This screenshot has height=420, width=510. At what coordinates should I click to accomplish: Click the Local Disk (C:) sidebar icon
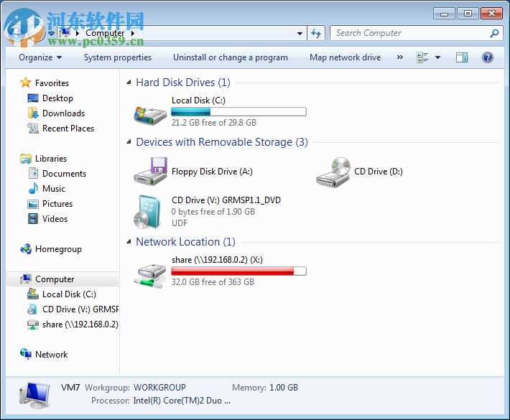(x=33, y=294)
